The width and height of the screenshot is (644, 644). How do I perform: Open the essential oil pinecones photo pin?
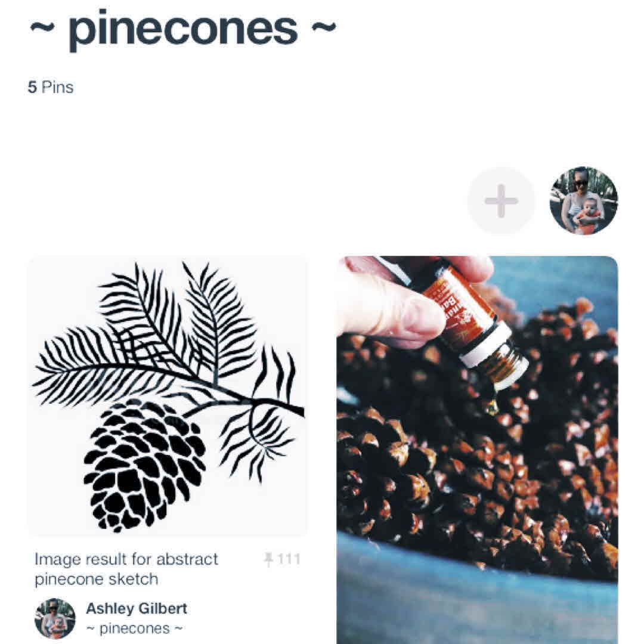coord(477,450)
